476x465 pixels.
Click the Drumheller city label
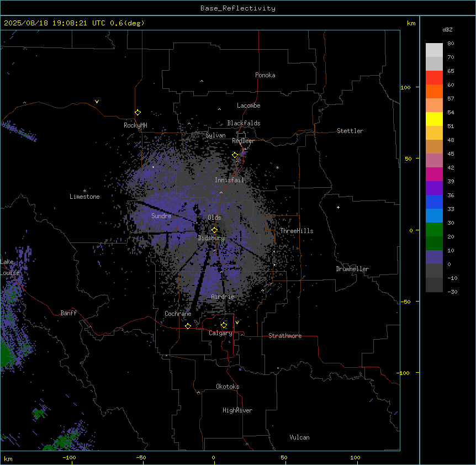(x=352, y=269)
